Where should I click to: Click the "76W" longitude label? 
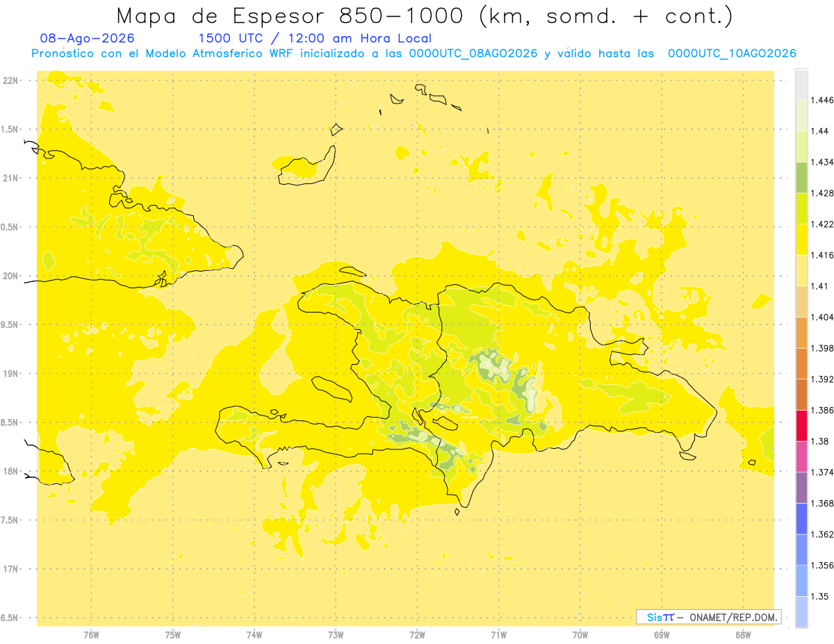click(91, 634)
